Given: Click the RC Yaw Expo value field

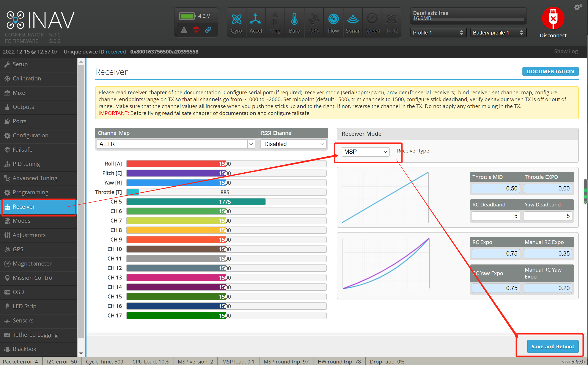Looking at the screenshot, I should tap(495, 288).
